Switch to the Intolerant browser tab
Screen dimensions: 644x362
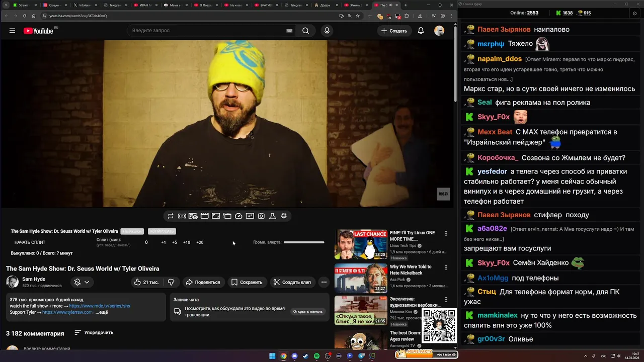point(85,5)
